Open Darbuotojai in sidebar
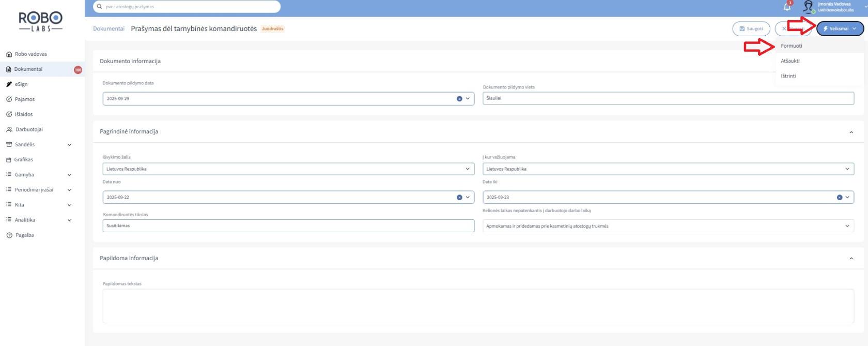The width and height of the screenshot is (868, 346). tap(24, 129)
